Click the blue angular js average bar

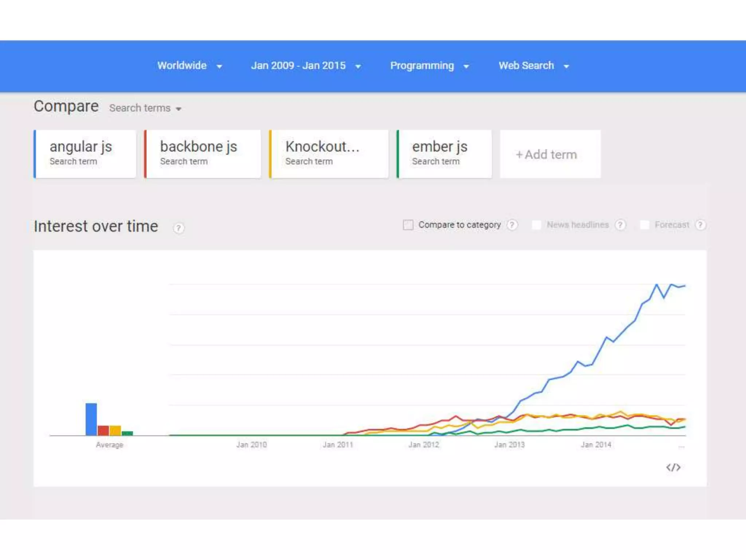point(91,419)
